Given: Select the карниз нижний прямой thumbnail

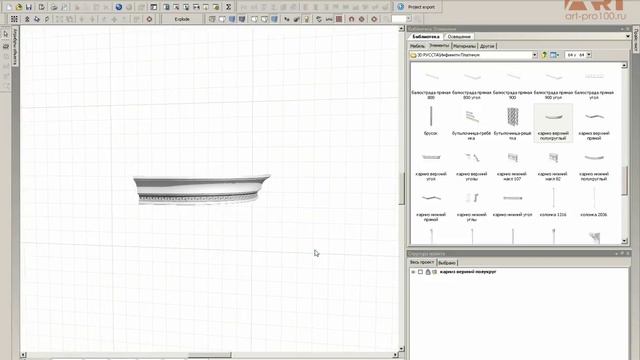Looking at the screenshot, I should [431, 204].
